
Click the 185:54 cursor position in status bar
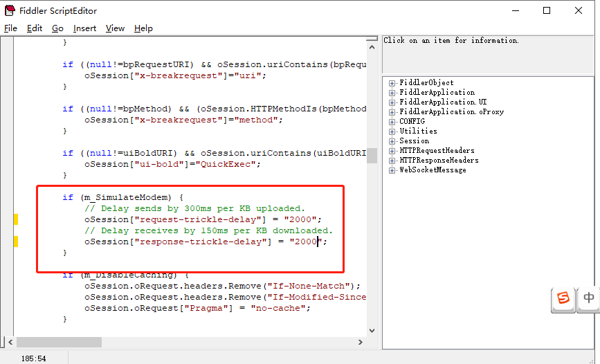[x=34, y=358]
